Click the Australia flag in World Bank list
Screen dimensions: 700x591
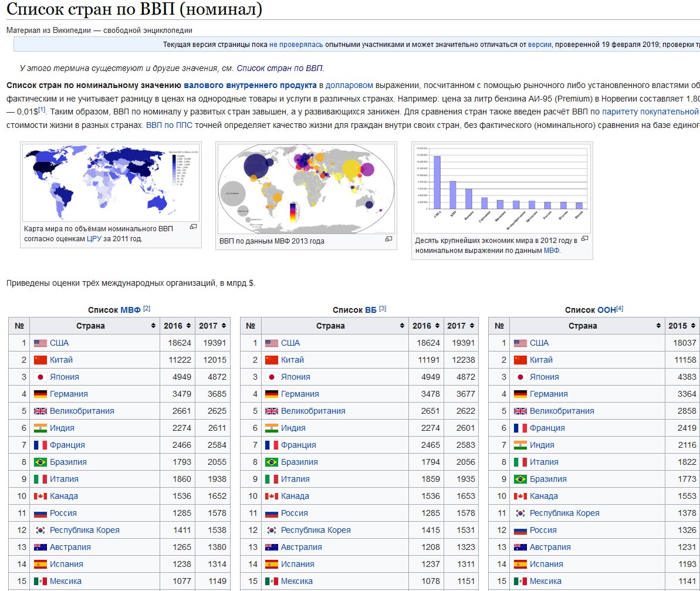tap(272, 547)
